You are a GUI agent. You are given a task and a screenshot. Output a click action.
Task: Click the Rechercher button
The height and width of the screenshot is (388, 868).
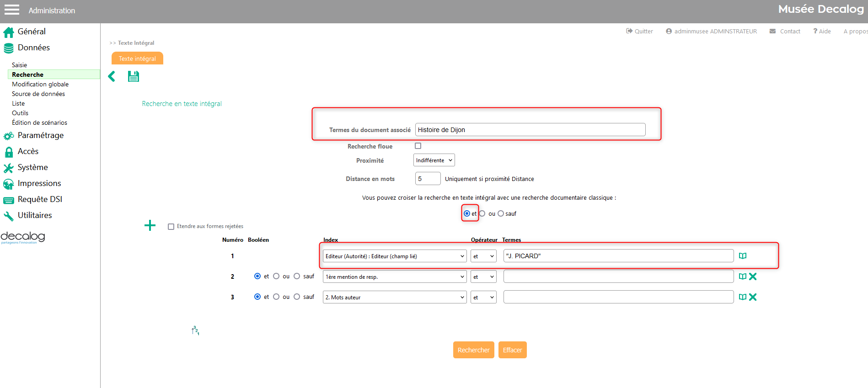point(473,350)
